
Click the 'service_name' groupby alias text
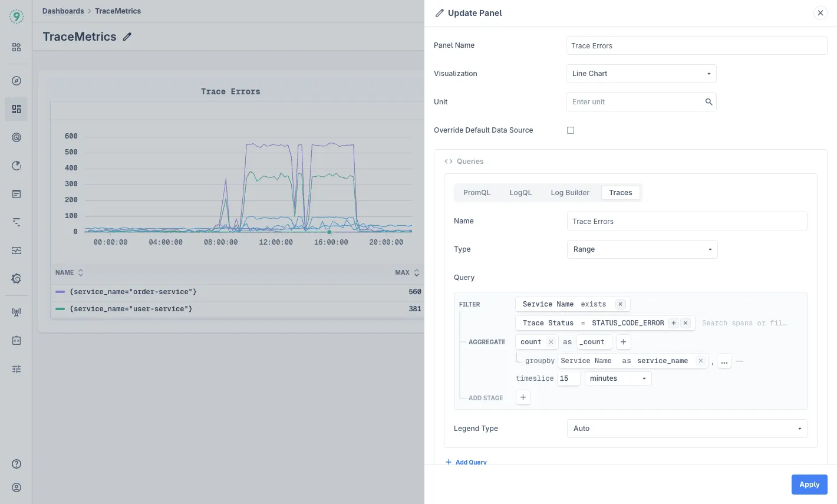pos(663,361)
